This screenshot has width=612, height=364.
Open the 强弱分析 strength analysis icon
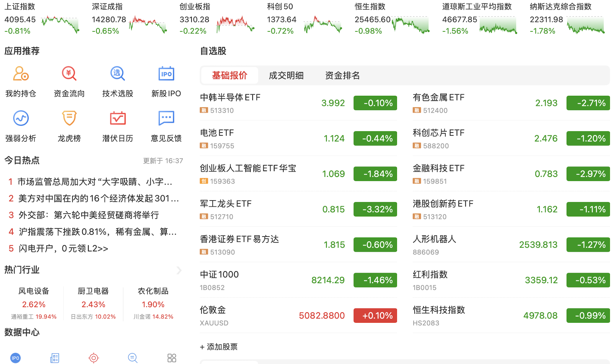21,118
